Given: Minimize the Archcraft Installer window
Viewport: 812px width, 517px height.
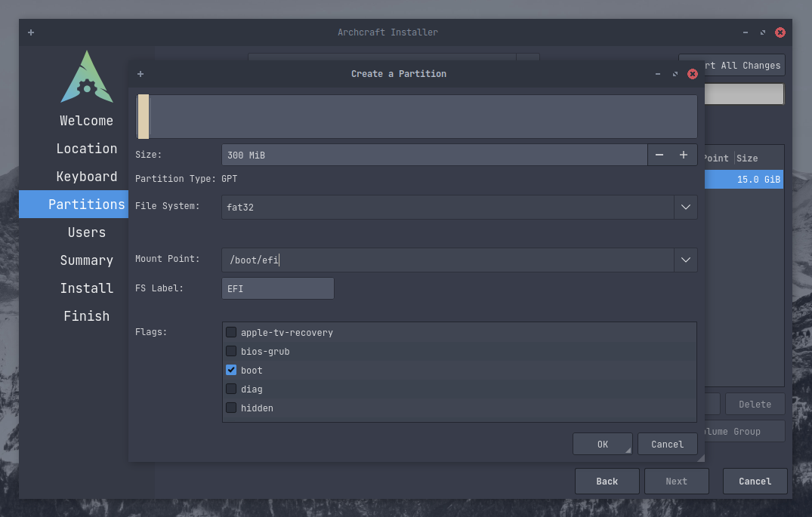Looking at the screenshot, I should tap(746, 32).
